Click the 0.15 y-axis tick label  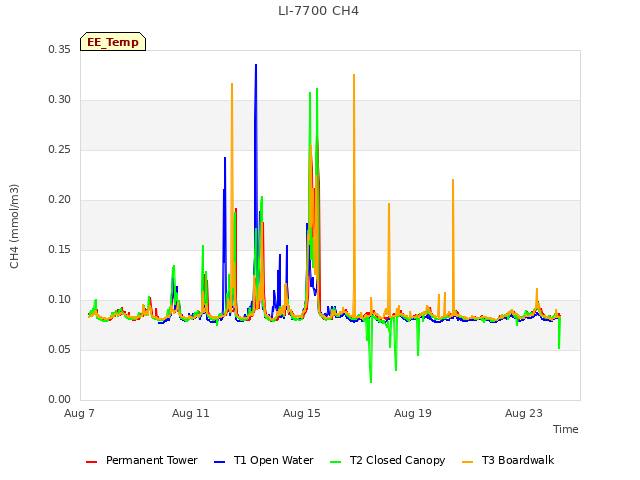60,250
